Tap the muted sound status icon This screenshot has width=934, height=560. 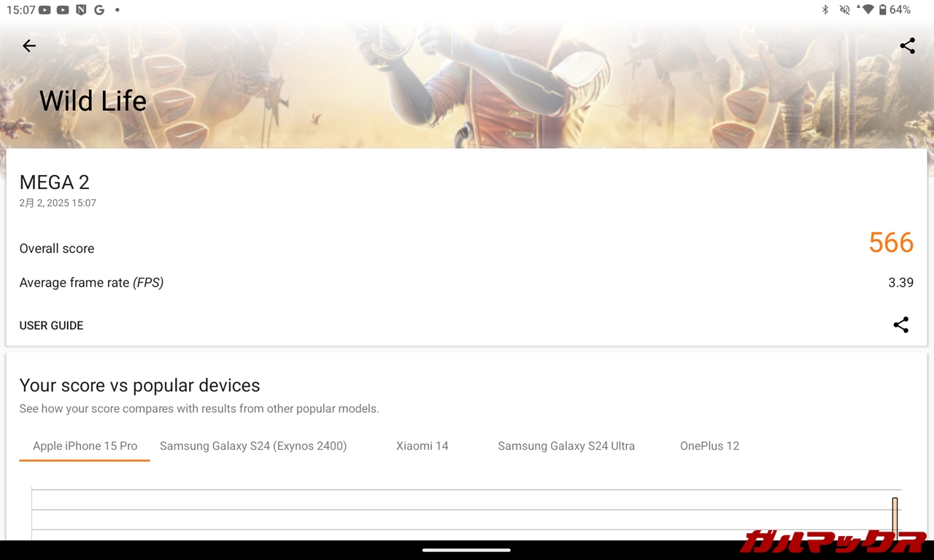(844, 10)
